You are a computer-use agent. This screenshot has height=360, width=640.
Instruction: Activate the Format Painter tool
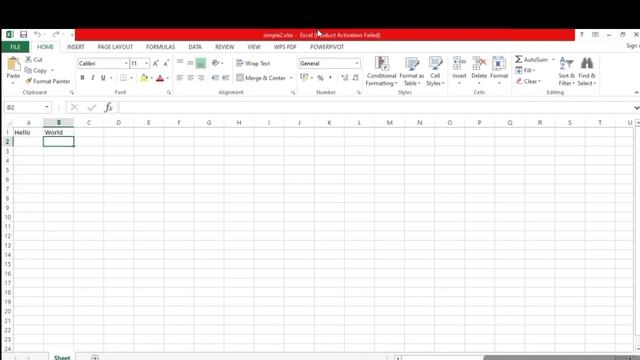coord(47,81)
